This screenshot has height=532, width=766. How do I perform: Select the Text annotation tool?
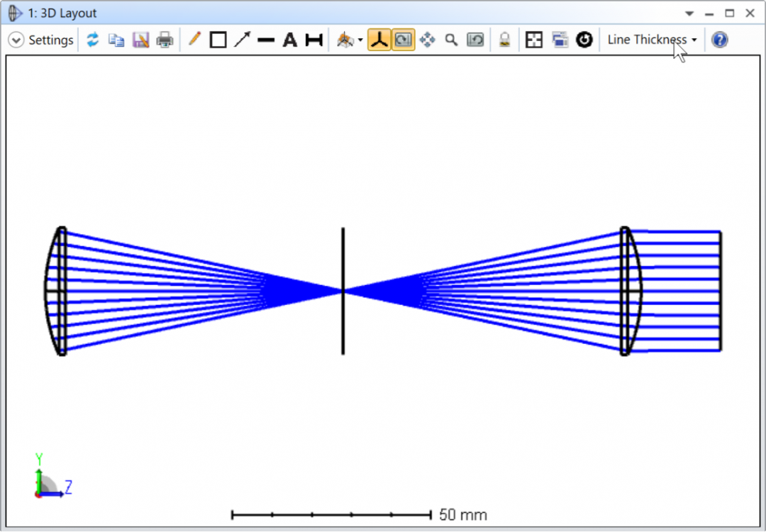[x=289, y=40]
